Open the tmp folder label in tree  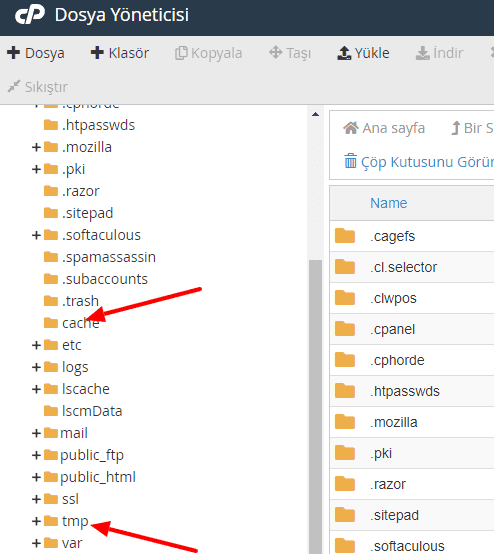click(75, 521)
